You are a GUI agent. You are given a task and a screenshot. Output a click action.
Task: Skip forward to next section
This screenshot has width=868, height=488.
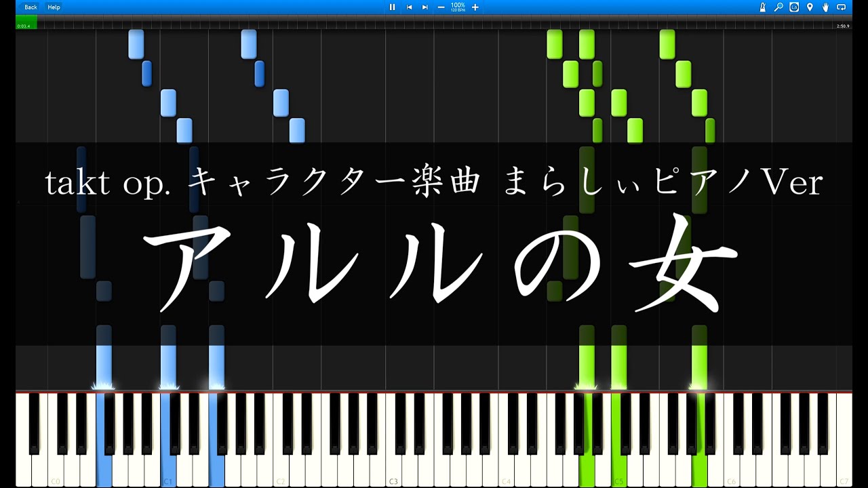[x=425, y=7]
